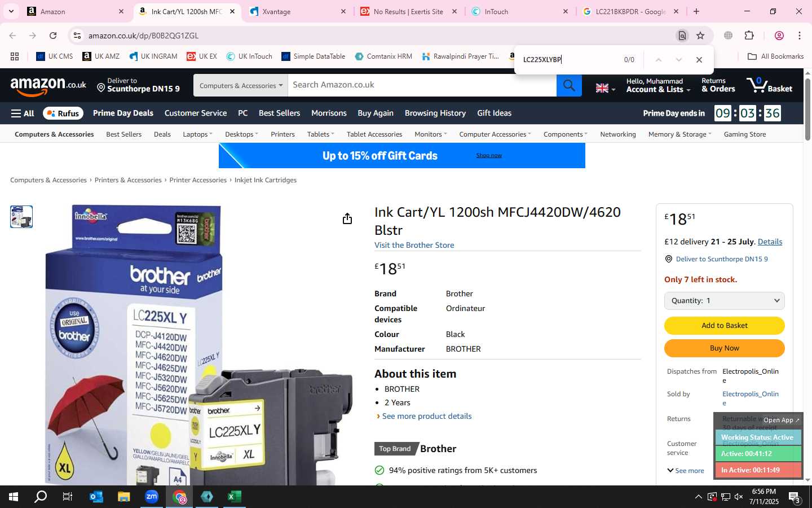This screenshot has width=812, height=508.
Task: Open Excel from taskbar
Action: click(234, 497)
